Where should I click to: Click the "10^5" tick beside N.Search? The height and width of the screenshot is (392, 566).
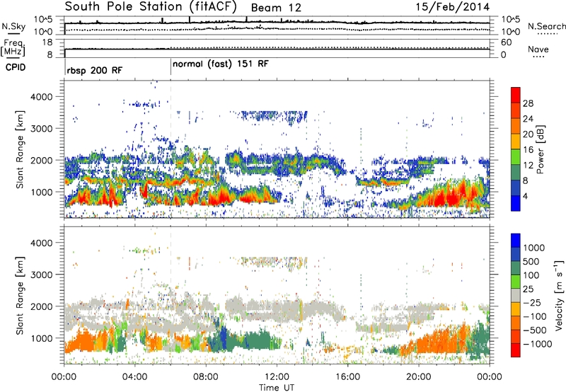coord(510,19)
